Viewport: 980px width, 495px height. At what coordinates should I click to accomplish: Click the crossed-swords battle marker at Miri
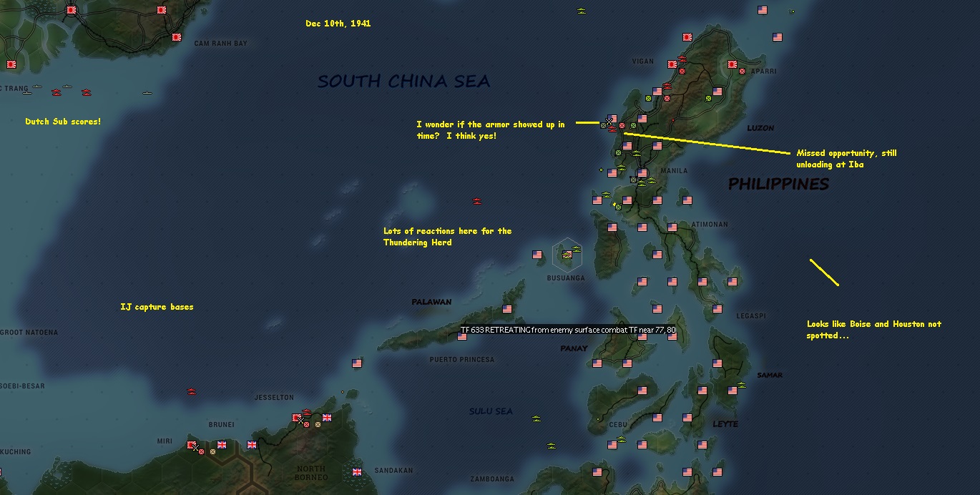tap(195, 447)
